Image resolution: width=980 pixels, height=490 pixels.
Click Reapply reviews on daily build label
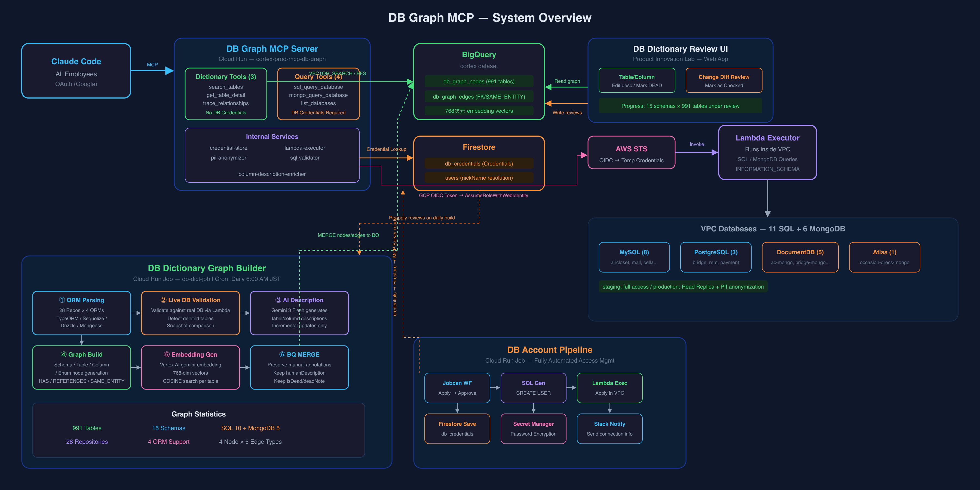[421, 218]
